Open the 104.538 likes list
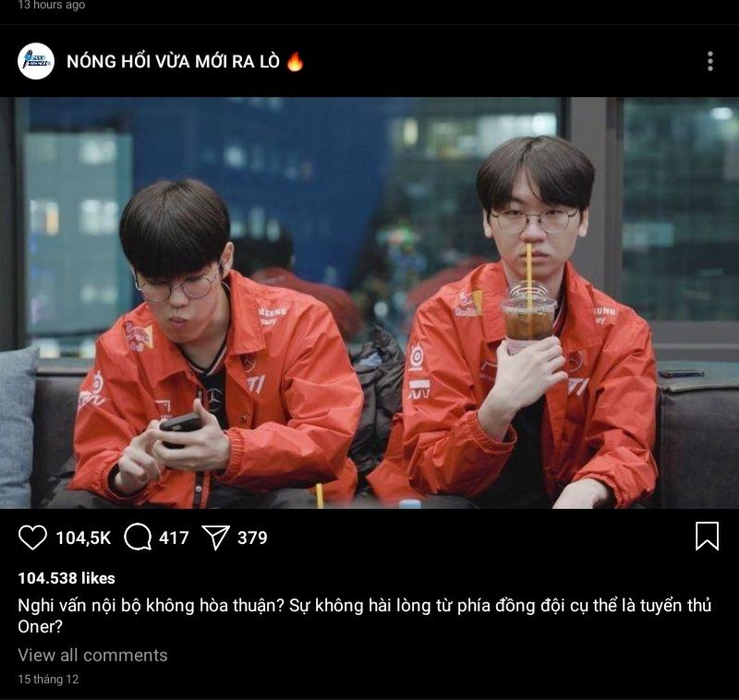739x700 pixels. coord(67,578)
